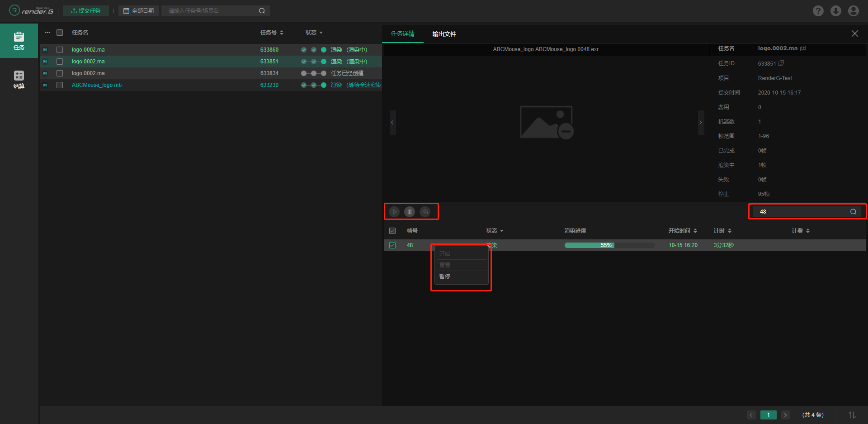
Task: Open task ABCMouse_logo.mb link
Action: coord(97,85)
